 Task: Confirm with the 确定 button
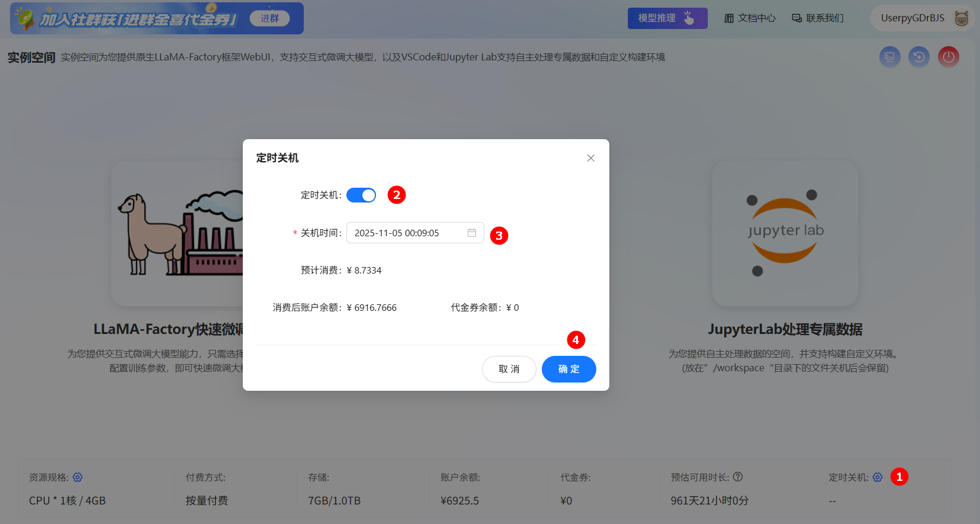[x=569, y=369]
